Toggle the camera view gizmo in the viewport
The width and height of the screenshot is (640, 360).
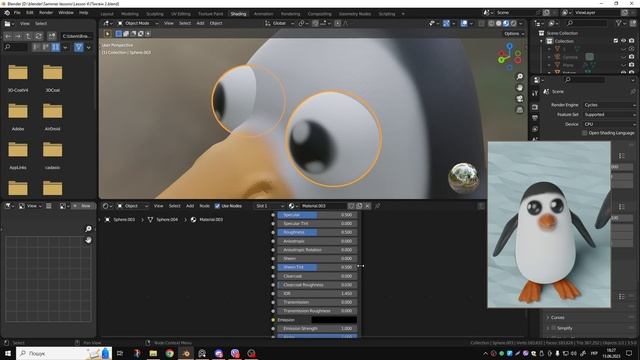click(x=520, y=99)
